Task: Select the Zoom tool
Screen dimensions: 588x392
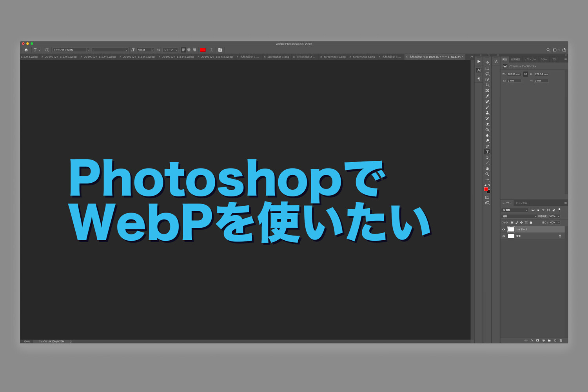Action: click(487, 174)
